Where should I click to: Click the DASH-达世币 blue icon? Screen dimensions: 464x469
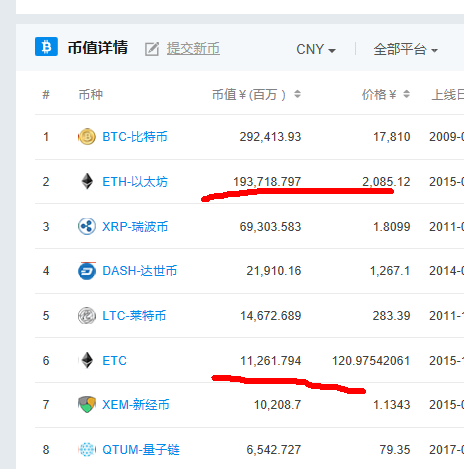click(x=87, y=271)
